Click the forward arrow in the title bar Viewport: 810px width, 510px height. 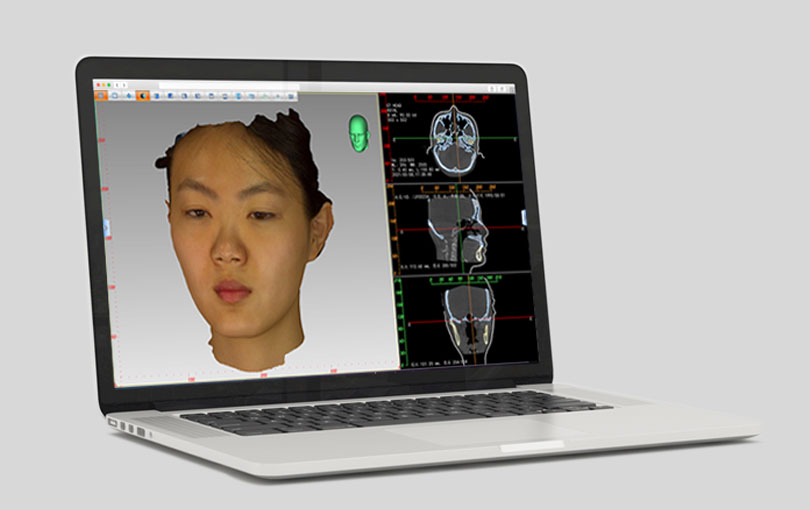pos(123,86)
